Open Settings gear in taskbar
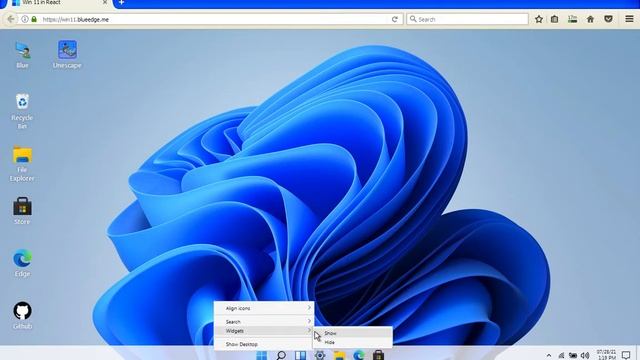The height and width of the screenshot is (360, 640). tap(320, 355)
